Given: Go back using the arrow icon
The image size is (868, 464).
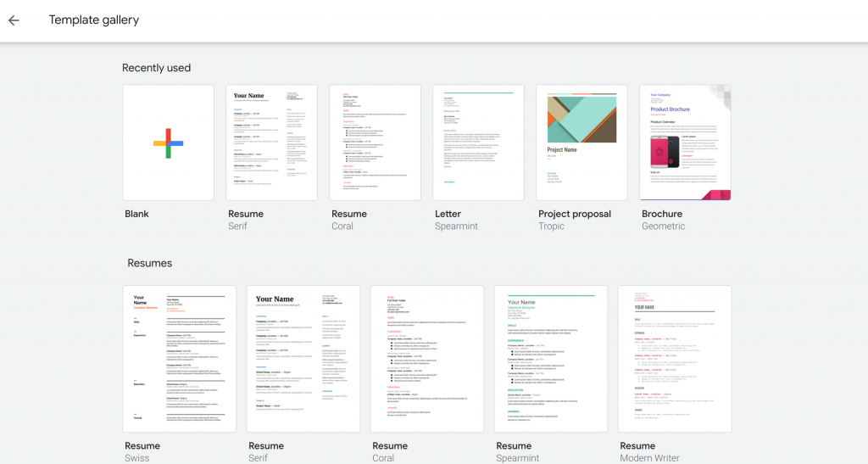Looking at the screenshot, I should (14, 20).
